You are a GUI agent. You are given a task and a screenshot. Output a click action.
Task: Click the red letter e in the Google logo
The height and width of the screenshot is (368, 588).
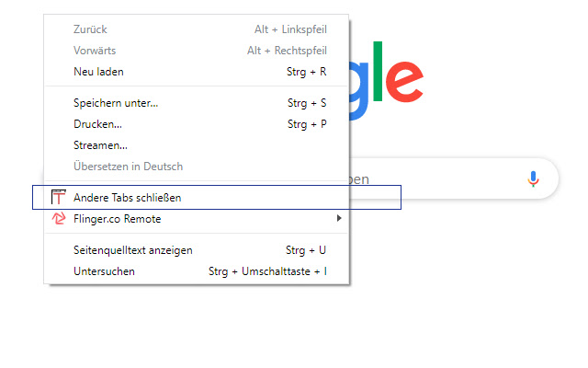click(402, 81)
